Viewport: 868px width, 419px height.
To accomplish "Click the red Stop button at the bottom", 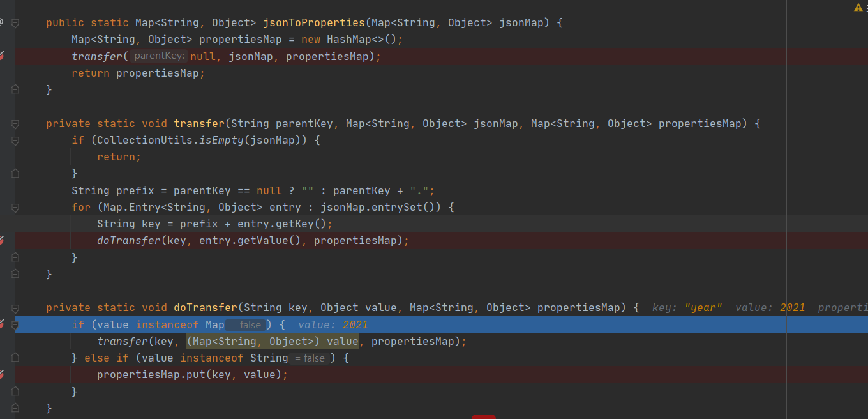I will pyautogui.click(x=483, y=416).
